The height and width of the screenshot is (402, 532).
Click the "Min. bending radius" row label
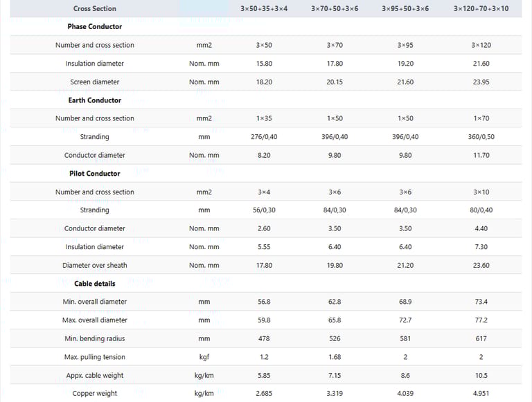[95, 338]
